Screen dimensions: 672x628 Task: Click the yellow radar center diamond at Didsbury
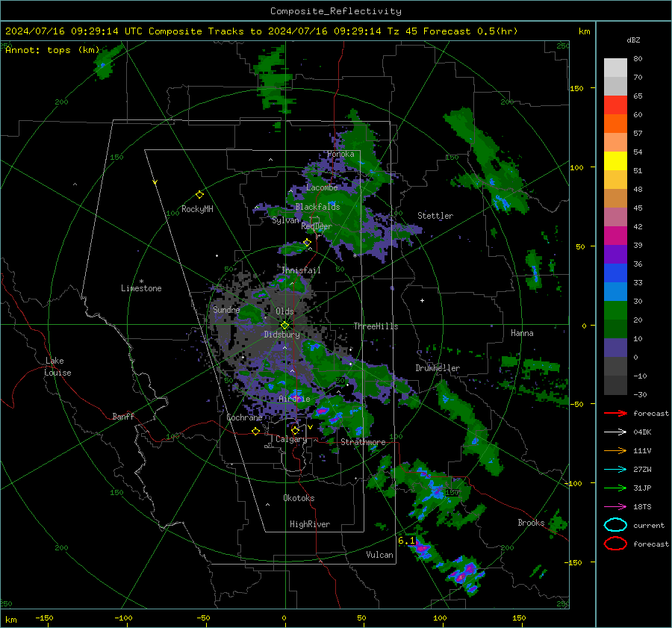(x=284, y=326)
